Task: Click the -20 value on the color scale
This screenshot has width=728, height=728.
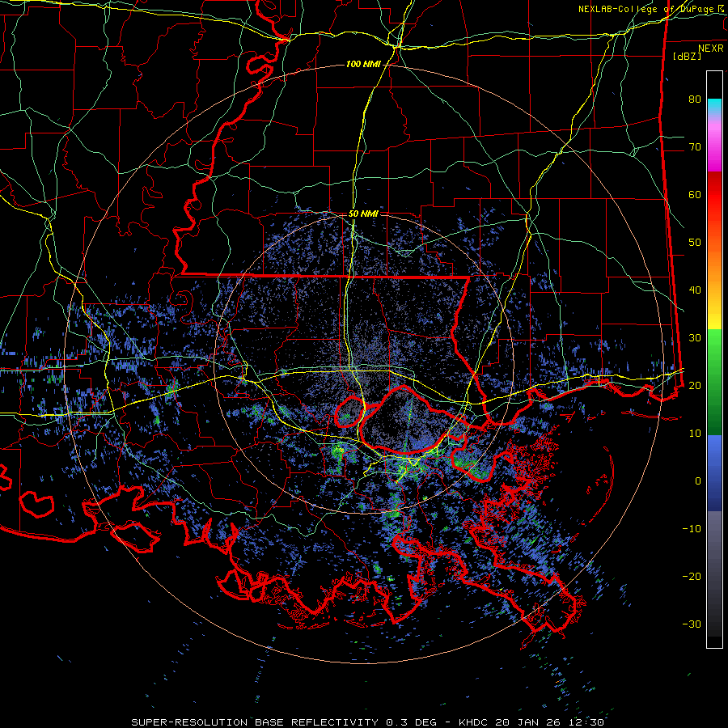Action: point(692,576)
